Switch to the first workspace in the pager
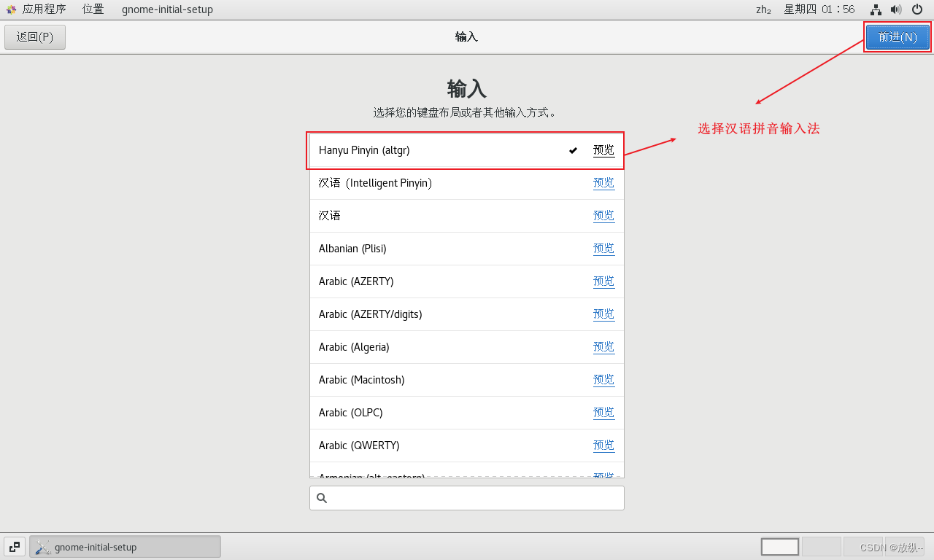The image size is (934, 560). pyautogui.click(x=780, y=547)
